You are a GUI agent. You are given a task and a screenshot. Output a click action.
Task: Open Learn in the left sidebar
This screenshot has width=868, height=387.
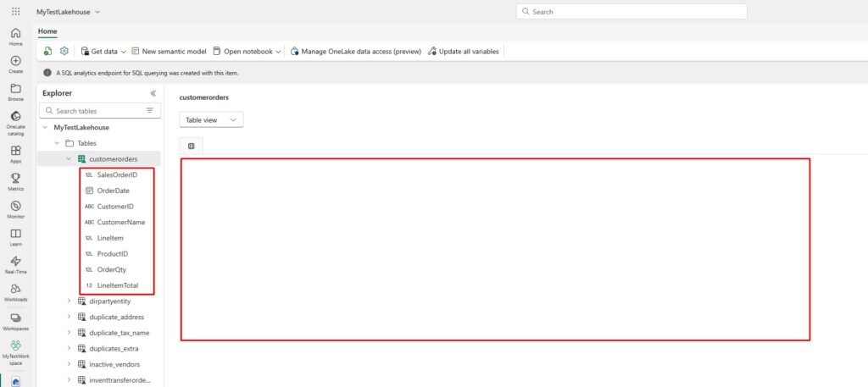(15, 237)
